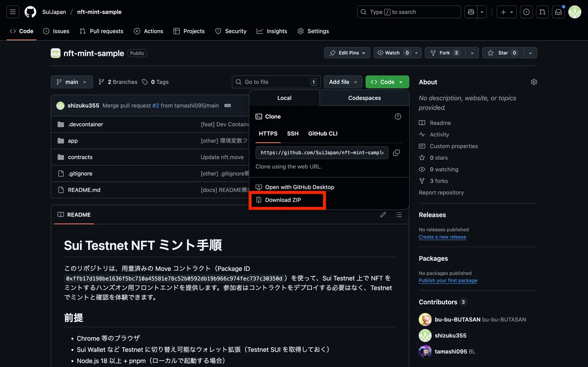
Task: Switch to the Security tab
Action: 231,31
